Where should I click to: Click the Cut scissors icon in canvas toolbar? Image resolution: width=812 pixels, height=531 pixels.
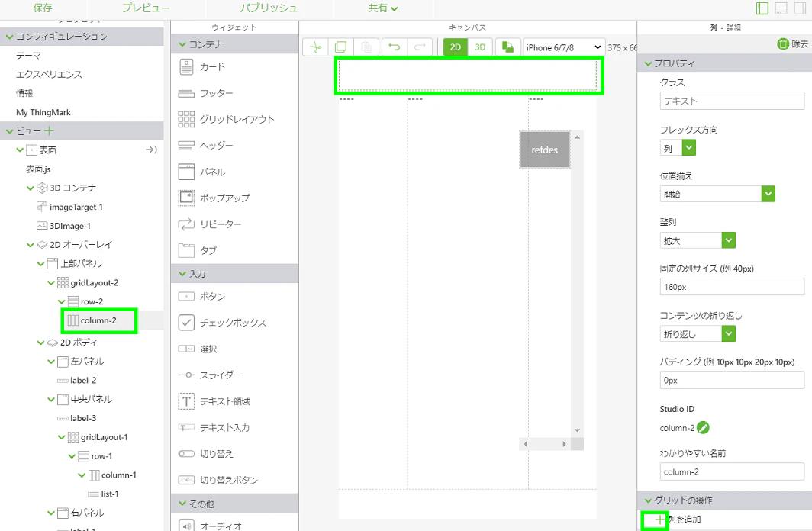315,47
